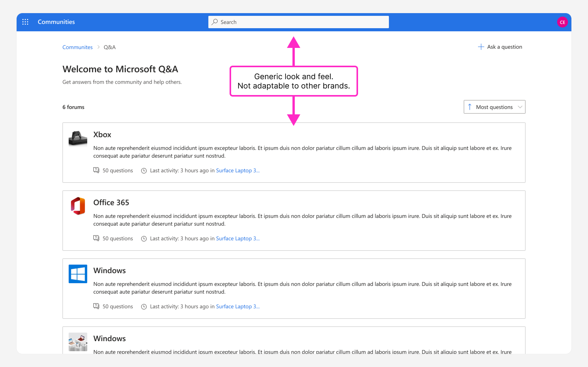Select 50 questions text in Xbox card
Viewport: 588px width, 367px height.
118,170
